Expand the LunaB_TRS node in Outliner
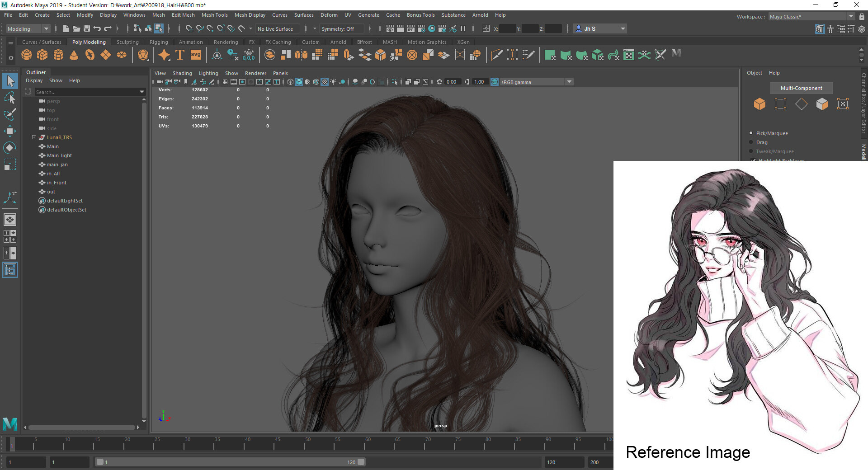Image resolution: width=868 pixels, height=470 pixels. click(x=34, y=137)
